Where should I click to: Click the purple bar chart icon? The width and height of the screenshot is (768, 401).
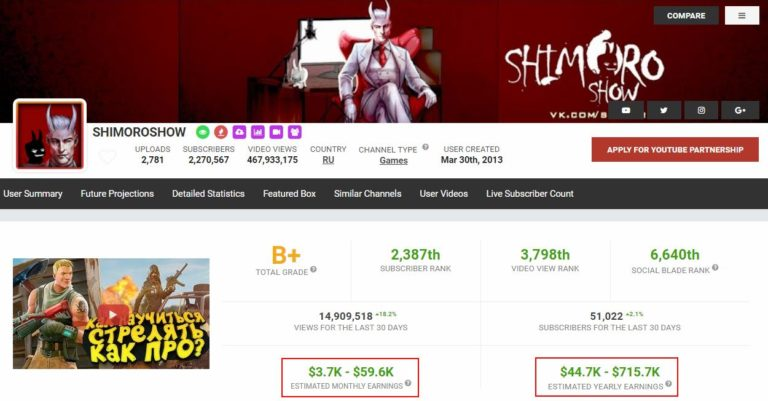(258, 132)
